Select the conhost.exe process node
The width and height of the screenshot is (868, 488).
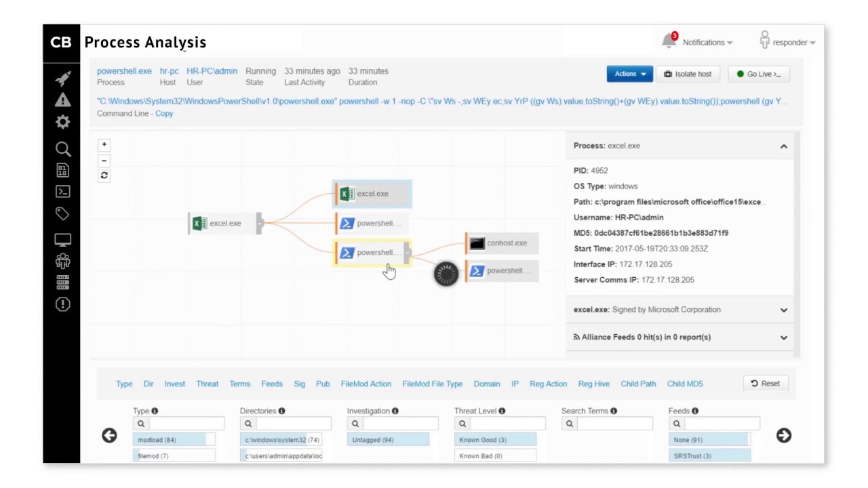pyautogui.click(x=502, y=243)
